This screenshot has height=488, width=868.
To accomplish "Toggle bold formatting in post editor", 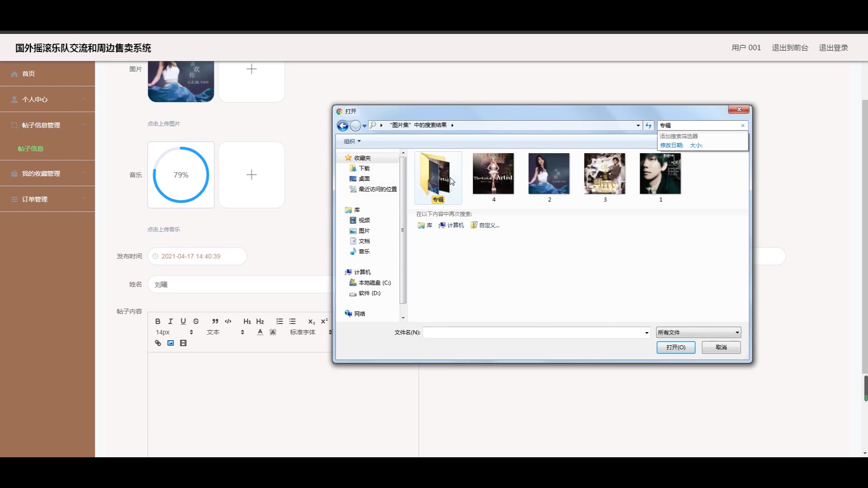I will (x=158, y=321).
